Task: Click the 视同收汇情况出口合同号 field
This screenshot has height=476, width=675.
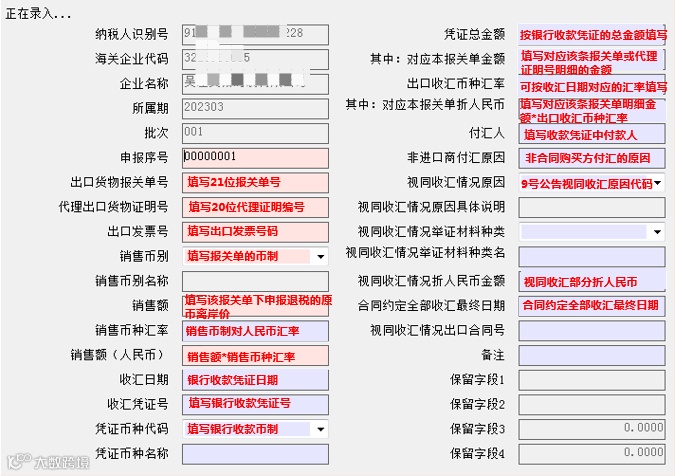Action: pos(592,331)
